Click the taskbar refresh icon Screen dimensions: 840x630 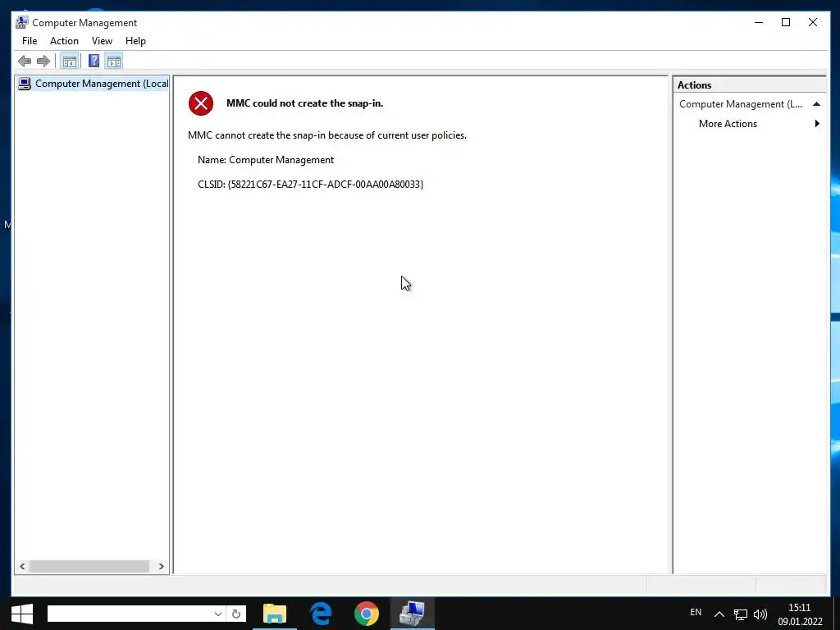click(x=236, y=614)
